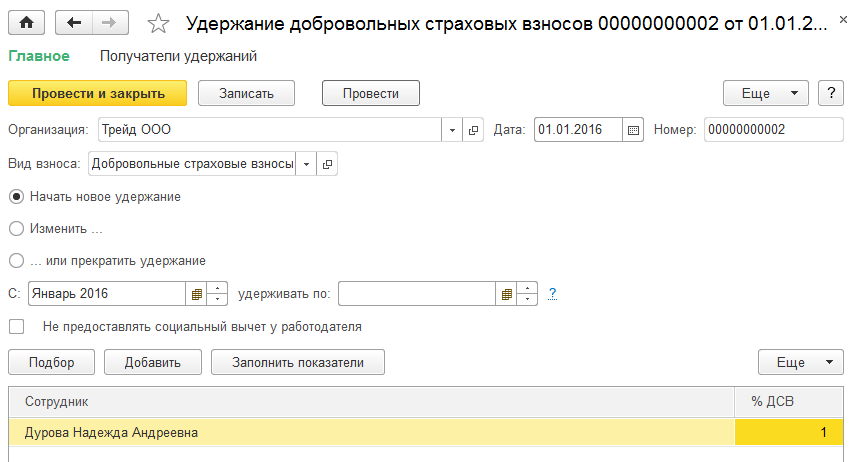859x462 pixels.
Task: Open month picker for удерживать по
Action: pyautogui.click(x=507, y=294)
